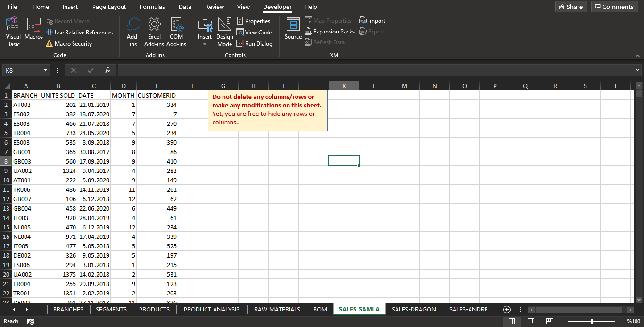Open the SALES-DRAGON sheet tab
The width and height of the screenshot is (644, 327).
pos(413,309)
